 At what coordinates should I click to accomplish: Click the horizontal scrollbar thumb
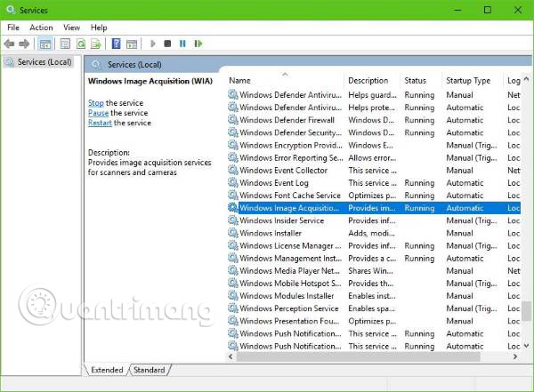coord(359,356)
